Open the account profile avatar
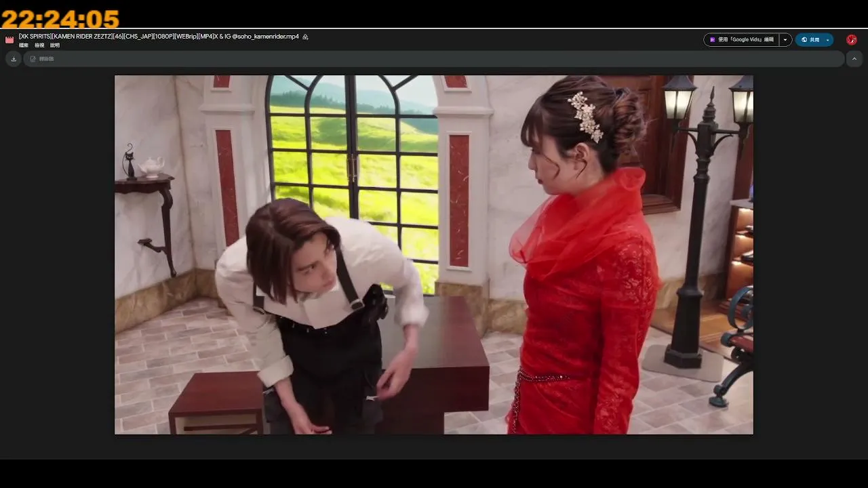The width and height of the screenshot is (868, 488). point(852,40)
